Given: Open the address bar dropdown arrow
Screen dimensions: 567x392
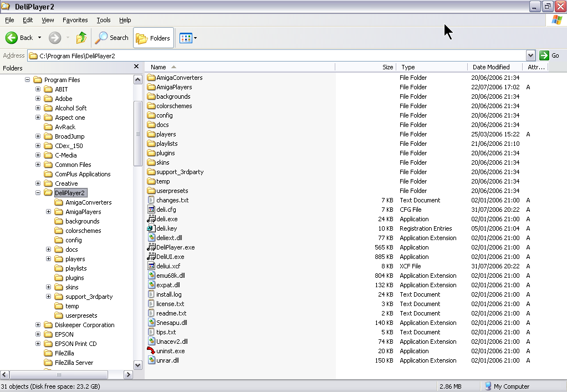Looking at the screenshot, I should 530,55.
